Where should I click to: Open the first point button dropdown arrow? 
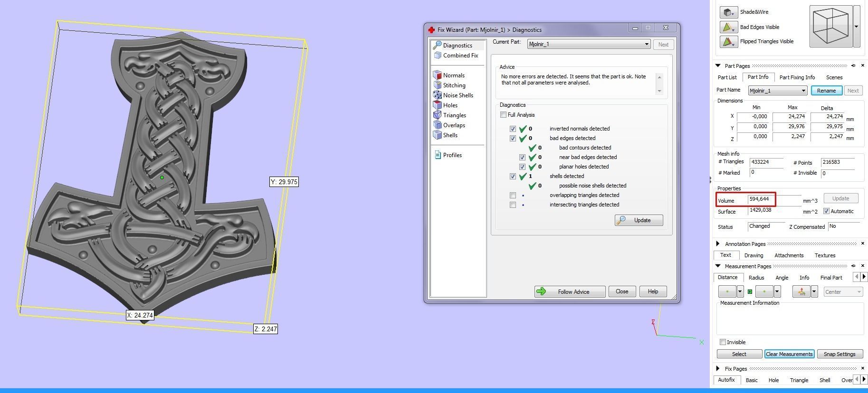(740, 291)
